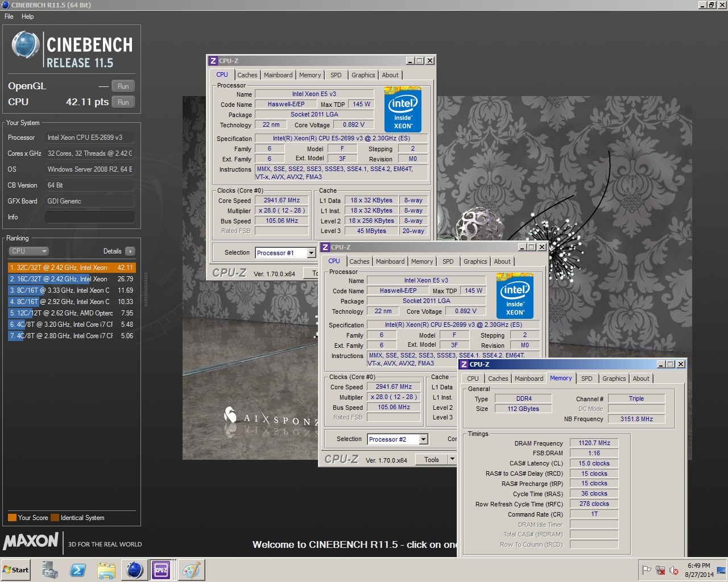The image size is (728, 582).
Task: Select ranking row 4C/8T @ 3.20 GHz
Action: pos(72,324)
